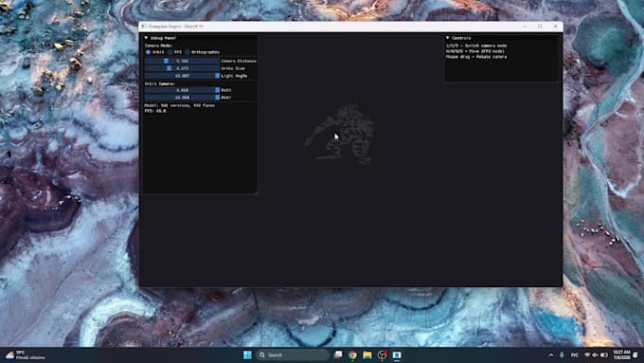This screenshot has width=644, height=363.
Task: Collapse the Controls panel
Action: pyautogui.click(x=448, y=38)
